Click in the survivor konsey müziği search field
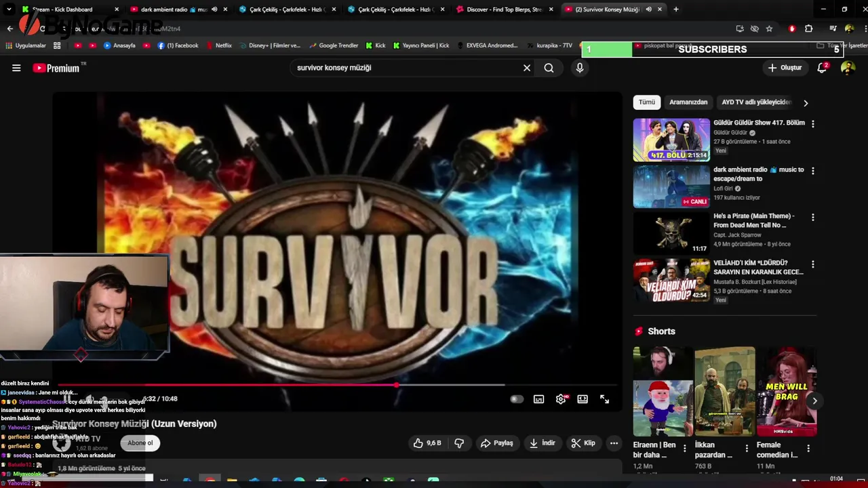The image size is (868, 488). click(x=407, y=68)
